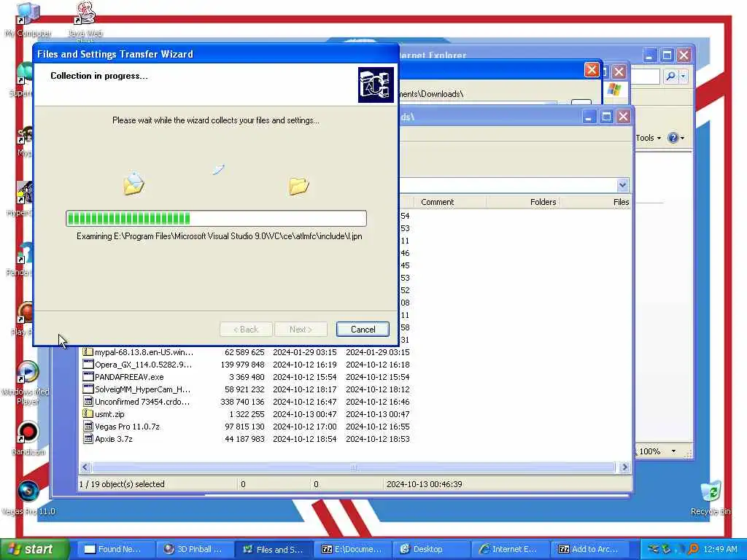Select PANDAFREEAV.exe file row
The width and height of the screenshot is (747, 560).
coord(246,377)
